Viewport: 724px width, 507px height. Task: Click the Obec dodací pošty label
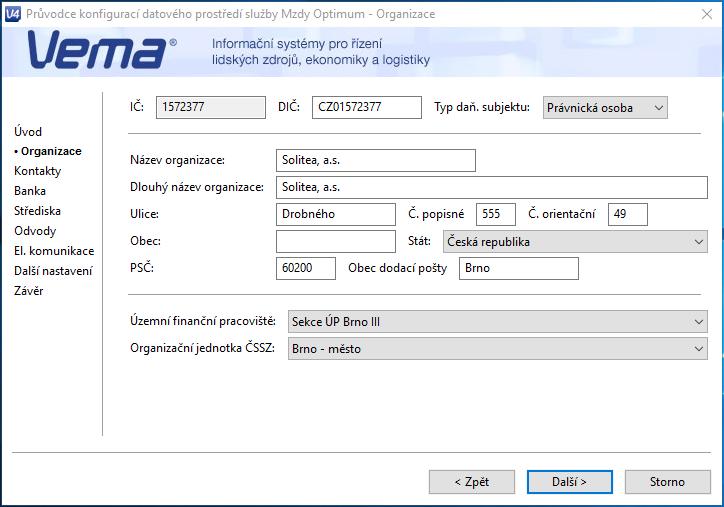coord(398,268)
